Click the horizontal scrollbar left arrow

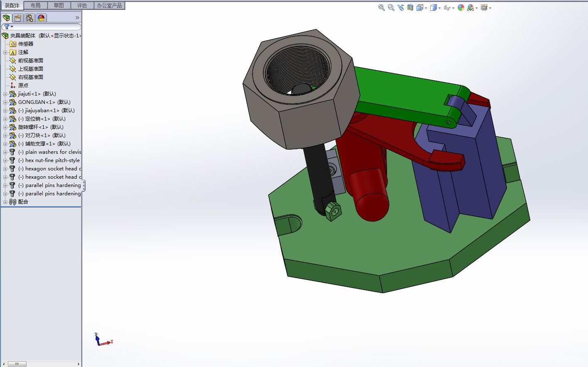4,364
